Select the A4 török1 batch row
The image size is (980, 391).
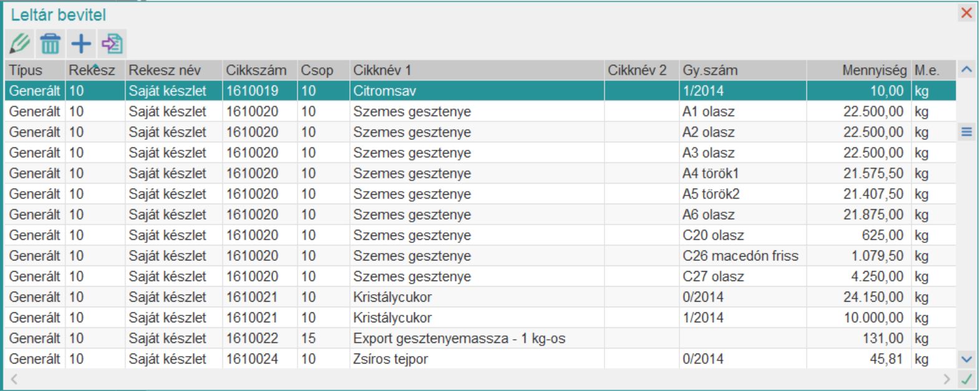click(710, 174)
